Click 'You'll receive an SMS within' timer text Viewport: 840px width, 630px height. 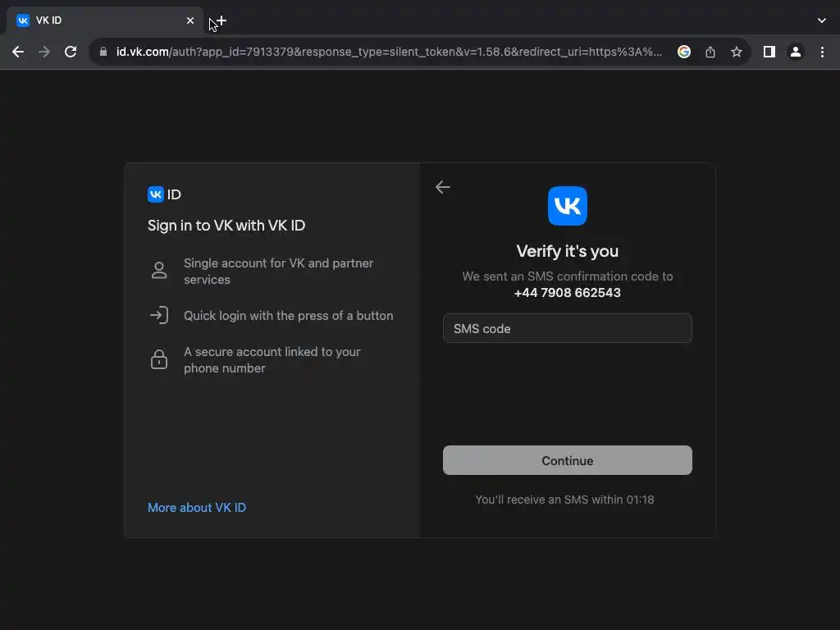coord(564,500)
